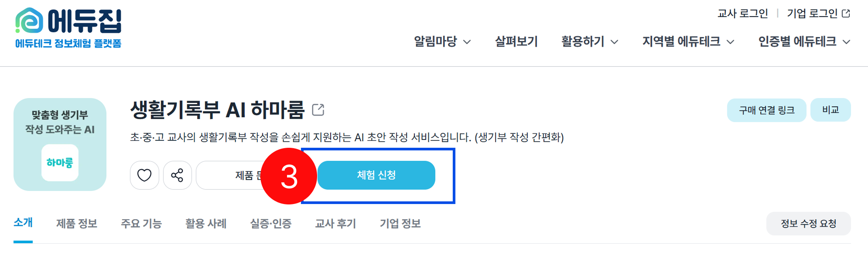Switch to the 제품 정보 tab
This screenshot has width=868, height=255.
coord(77,224)
